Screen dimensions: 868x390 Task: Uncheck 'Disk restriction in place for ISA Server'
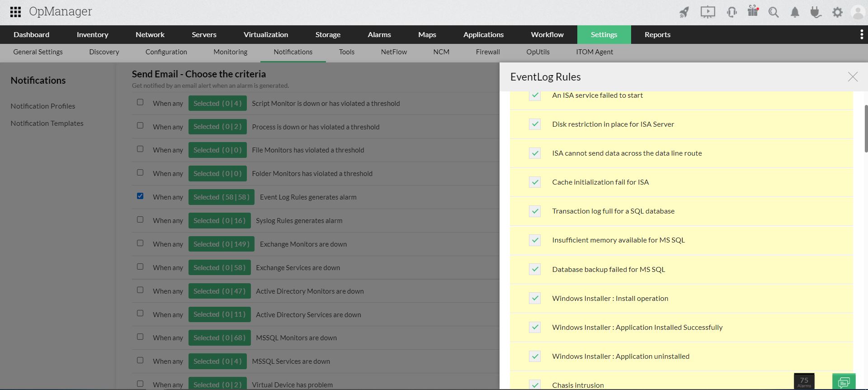tap(535, 124)
